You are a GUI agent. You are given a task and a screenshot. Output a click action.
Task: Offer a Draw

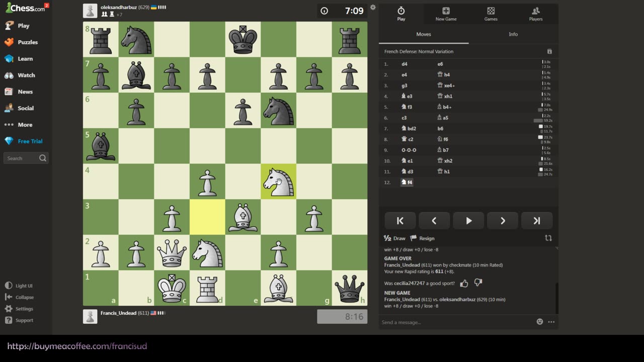(394, 238)
